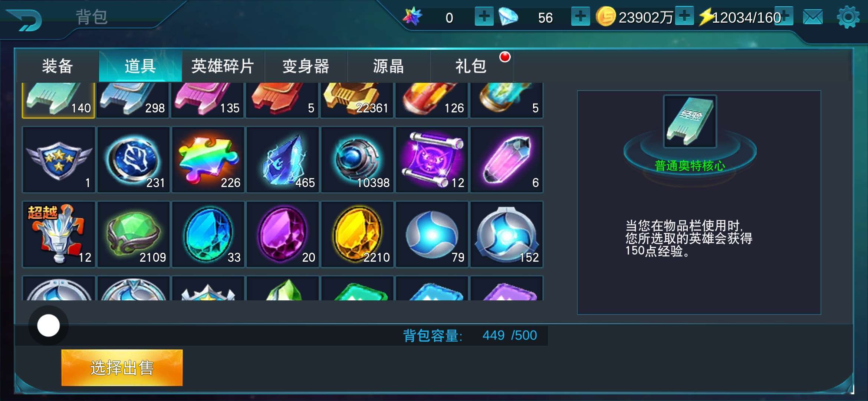Select the pink crystal capsule item (6)
Viewport: 868px width, 401px height.
[x=507, y=160]
